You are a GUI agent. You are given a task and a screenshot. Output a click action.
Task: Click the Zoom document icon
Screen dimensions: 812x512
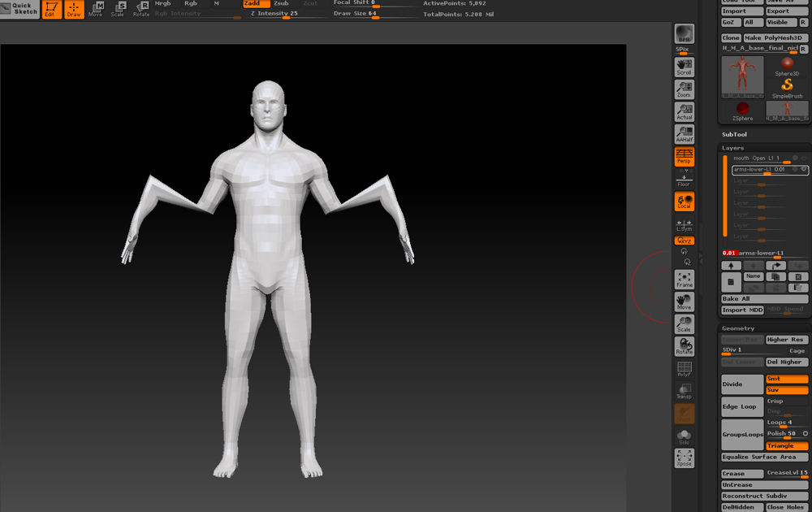click(x=684, y=89)
